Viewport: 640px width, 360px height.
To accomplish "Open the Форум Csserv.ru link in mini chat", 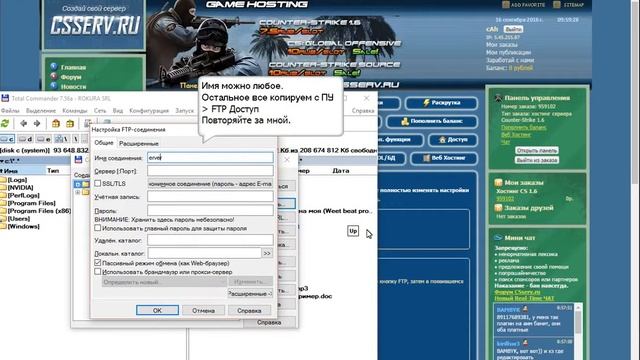I will coord(517,292).
